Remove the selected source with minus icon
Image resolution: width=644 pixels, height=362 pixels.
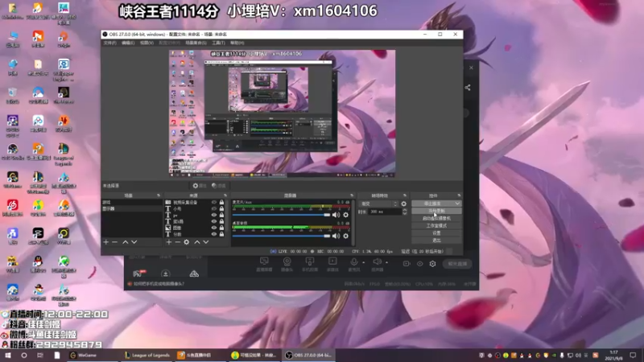click(x=177, y=242)
